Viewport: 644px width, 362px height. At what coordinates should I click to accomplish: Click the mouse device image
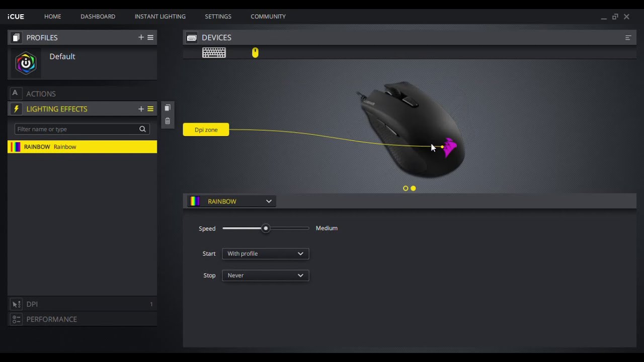pyautogui.click(x=410, y=130)
